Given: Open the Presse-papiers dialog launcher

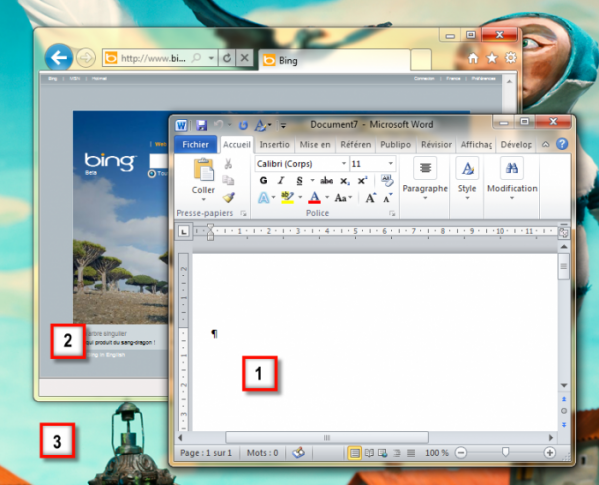Looking at the screenshot, I should click(x=243, y=213).
